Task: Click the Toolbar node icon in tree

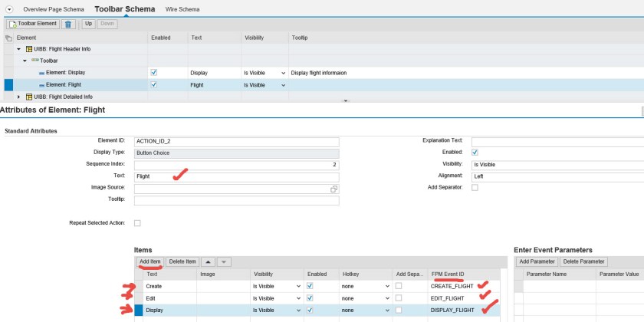Action: tap(35, 60)
